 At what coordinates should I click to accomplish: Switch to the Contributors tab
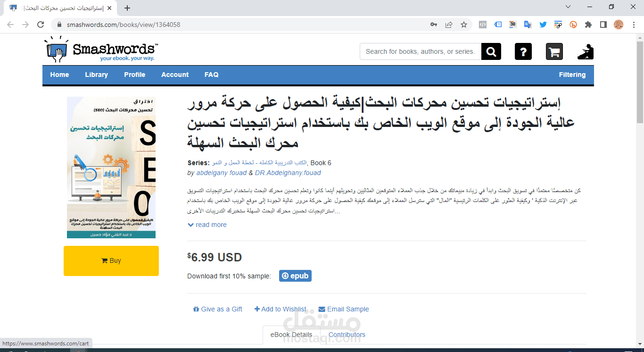(x=347, y=335)
